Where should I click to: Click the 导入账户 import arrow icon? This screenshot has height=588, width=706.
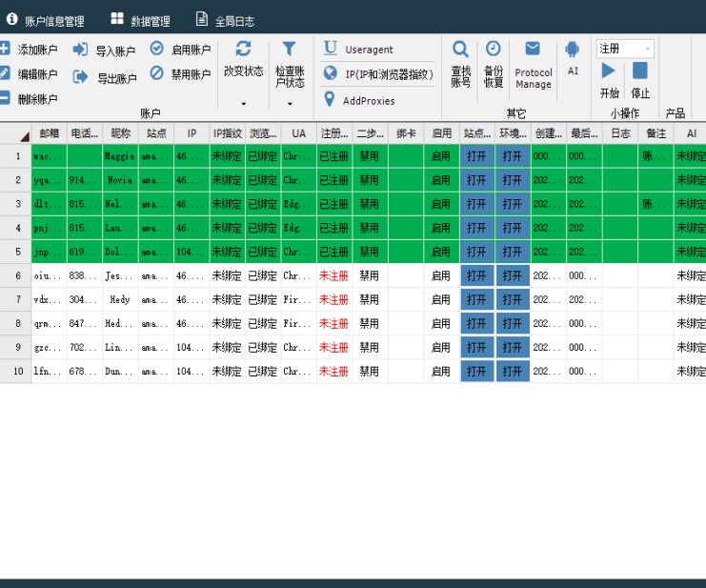(80, 49)
